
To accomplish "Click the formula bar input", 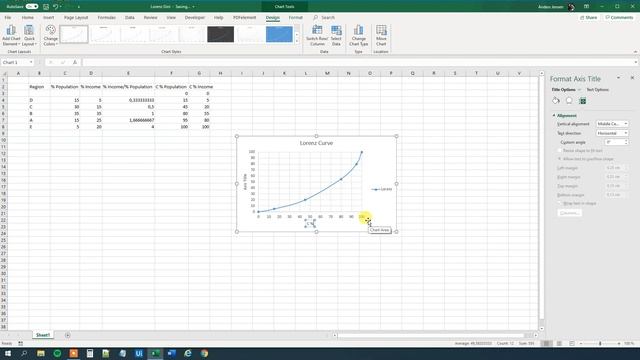I will coord(359,62).
